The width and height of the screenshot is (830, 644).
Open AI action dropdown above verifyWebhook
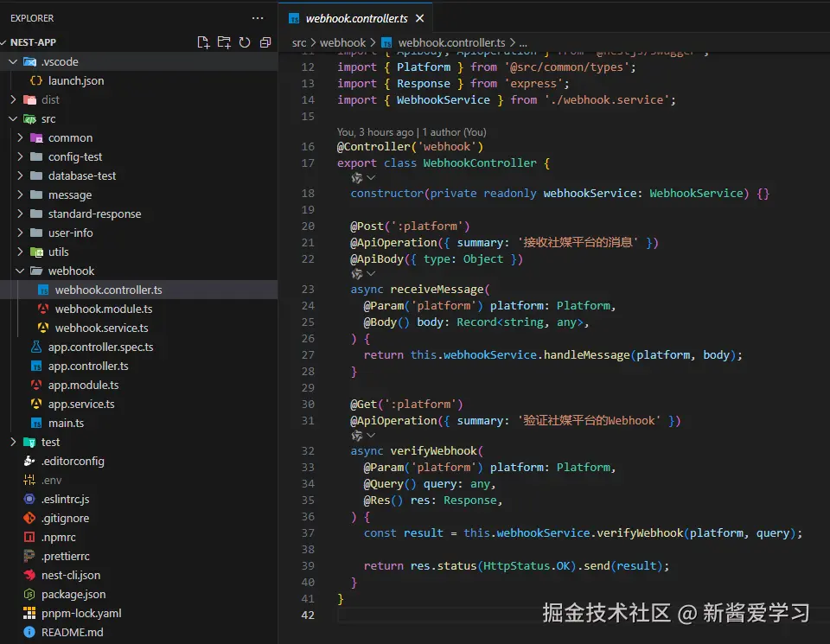pyautogui.click(x=371, y=436)
